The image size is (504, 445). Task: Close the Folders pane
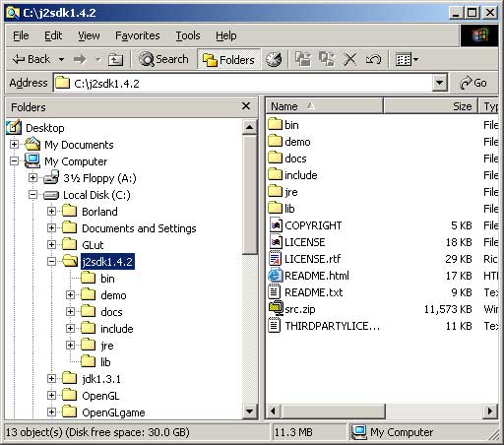pyautogui.click(x=246, y=106)
